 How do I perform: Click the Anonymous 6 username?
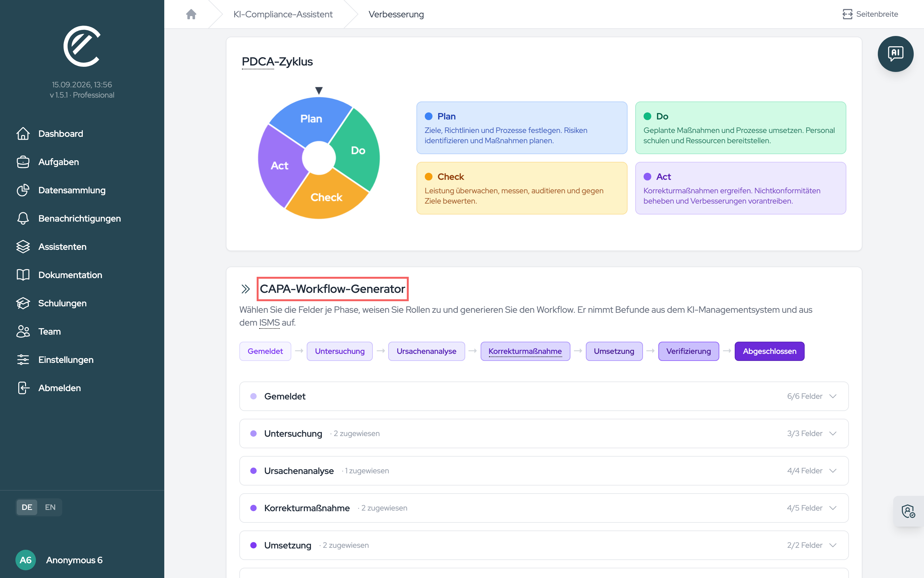(x=74, y=560)
